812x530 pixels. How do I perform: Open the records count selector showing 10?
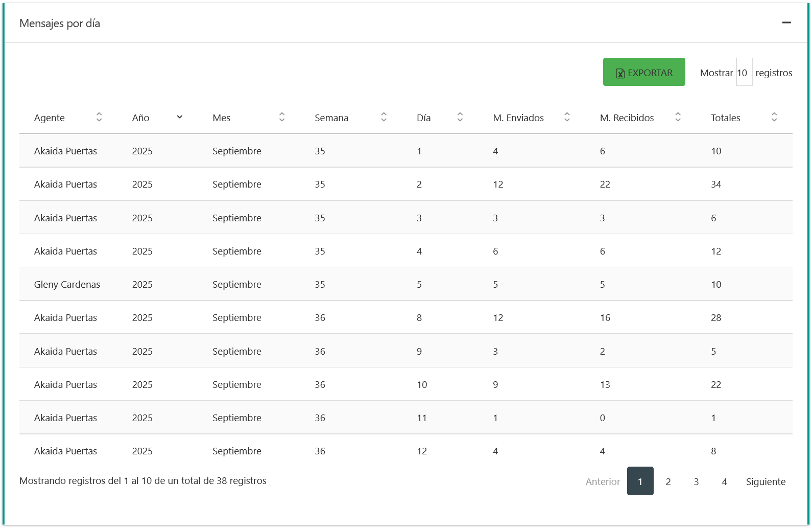click(x=743, y=73)
